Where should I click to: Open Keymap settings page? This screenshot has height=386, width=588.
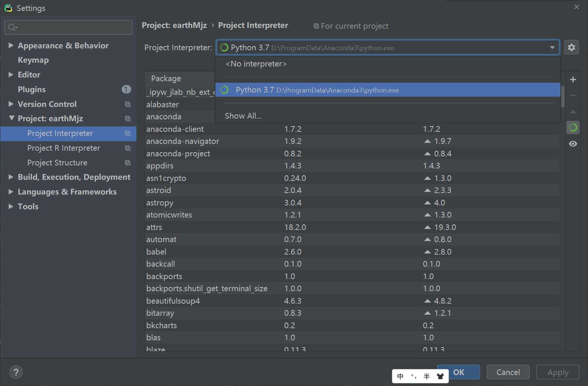pos(33,60)
